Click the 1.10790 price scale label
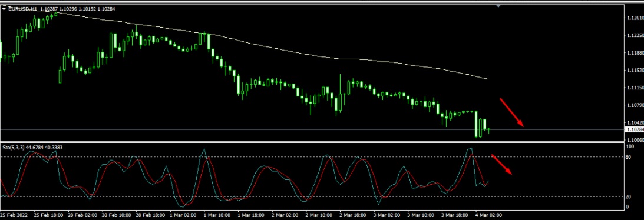The width and height of the screenshot is (644, 220). pyautogui.click(x=635, y=105)
